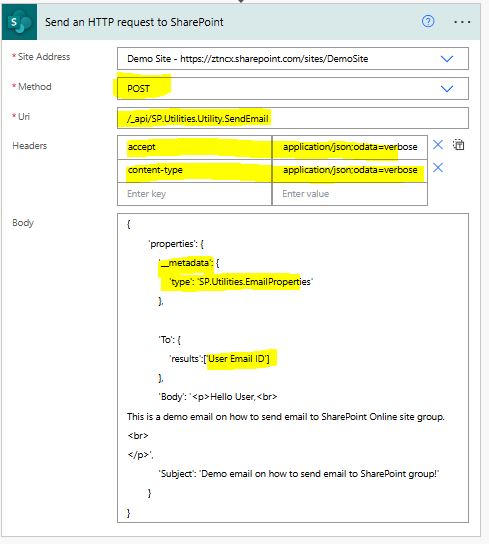489x544 pixels.
Task: Click the empty 'Enter key' field
Action: pos(194,194)
